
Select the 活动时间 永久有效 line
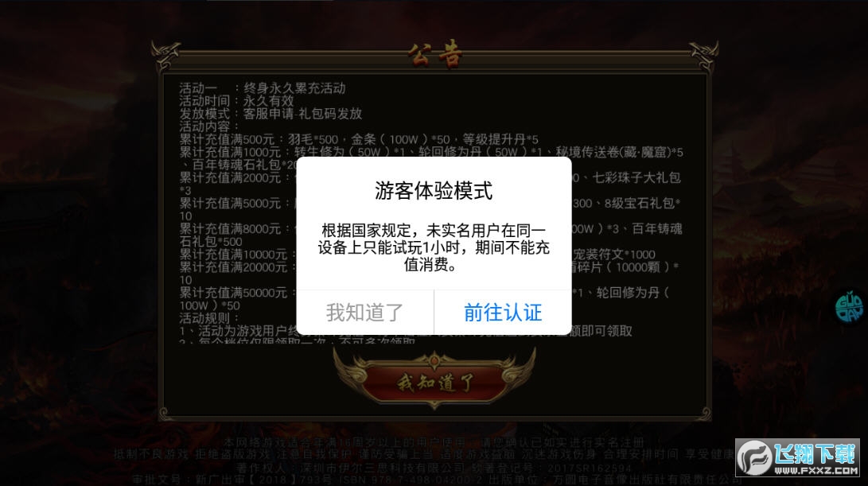[x=236, y=101]
